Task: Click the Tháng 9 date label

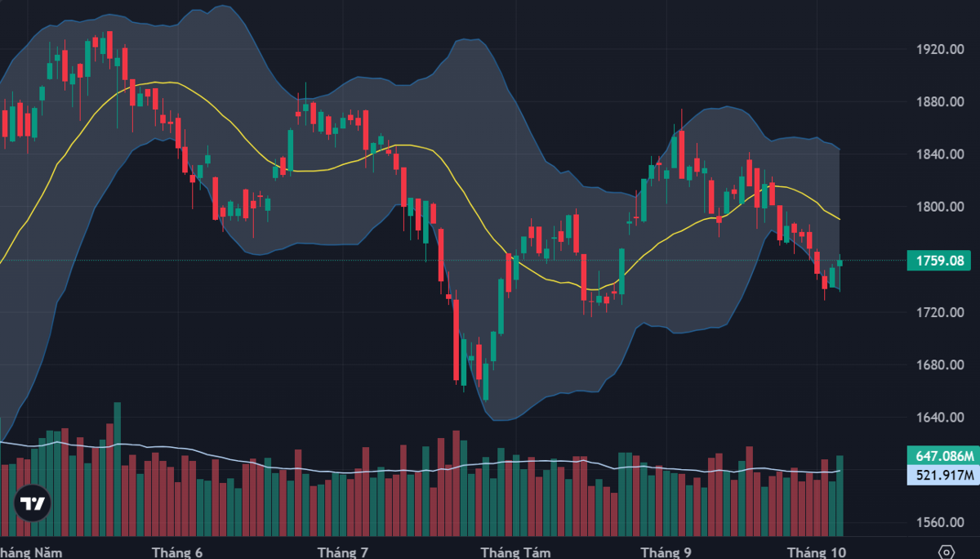Action: click(666, 552)
